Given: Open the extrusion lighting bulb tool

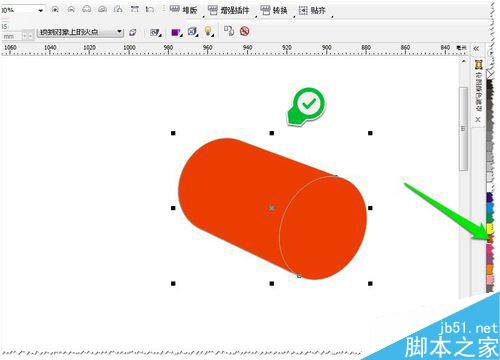Looking at the screenshot, I should click(209, 32).
